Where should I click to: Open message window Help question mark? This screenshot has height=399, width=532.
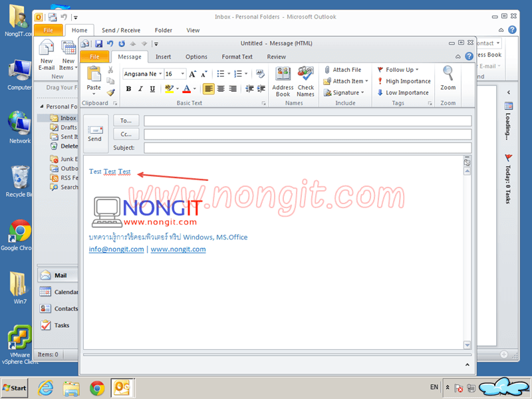(469, 57)
